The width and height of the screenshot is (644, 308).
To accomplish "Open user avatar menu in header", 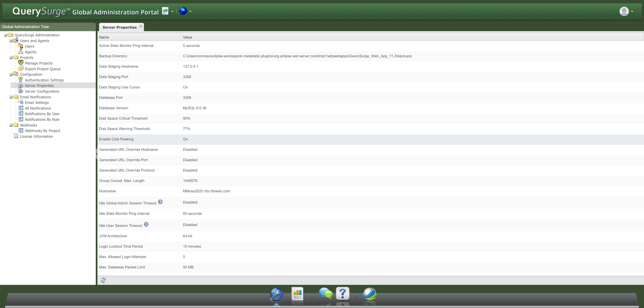I will (624, 11).
